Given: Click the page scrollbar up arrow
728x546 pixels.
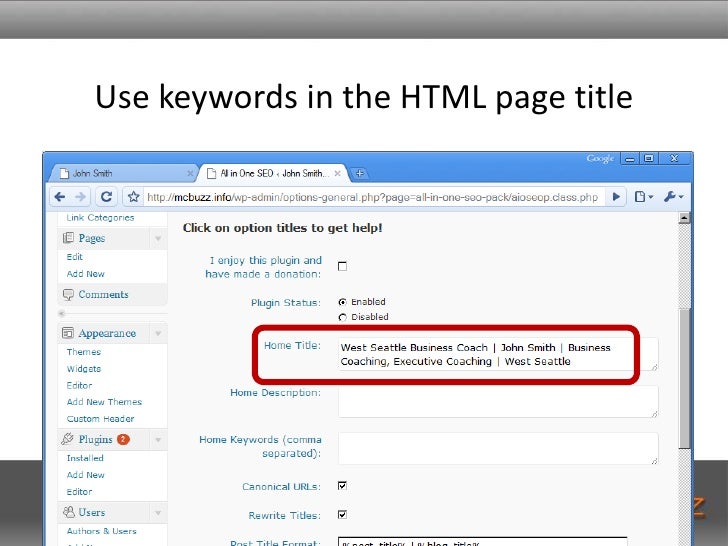Looking at the screenshot, I should (x=684, y=218).
